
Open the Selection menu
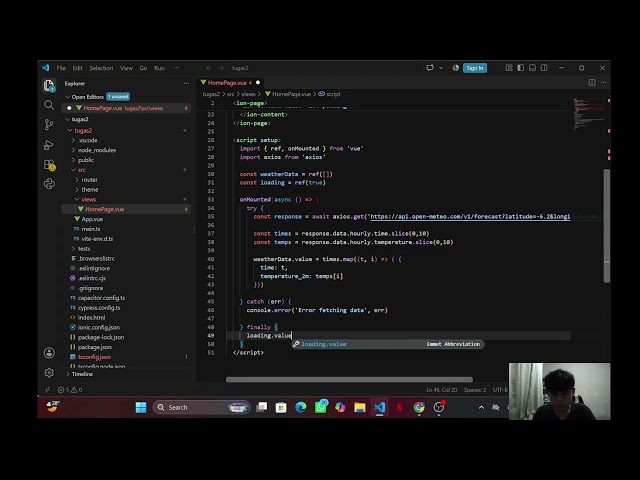point(101,68)
